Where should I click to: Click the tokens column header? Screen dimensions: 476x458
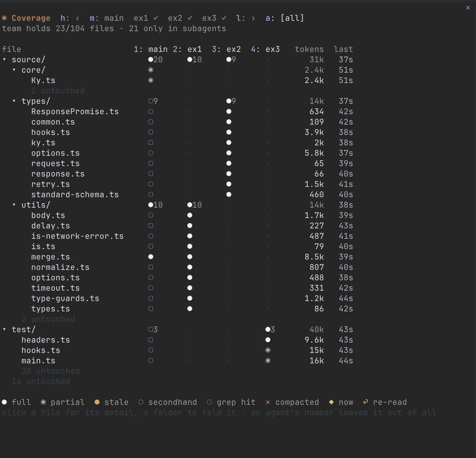(309, 49)
